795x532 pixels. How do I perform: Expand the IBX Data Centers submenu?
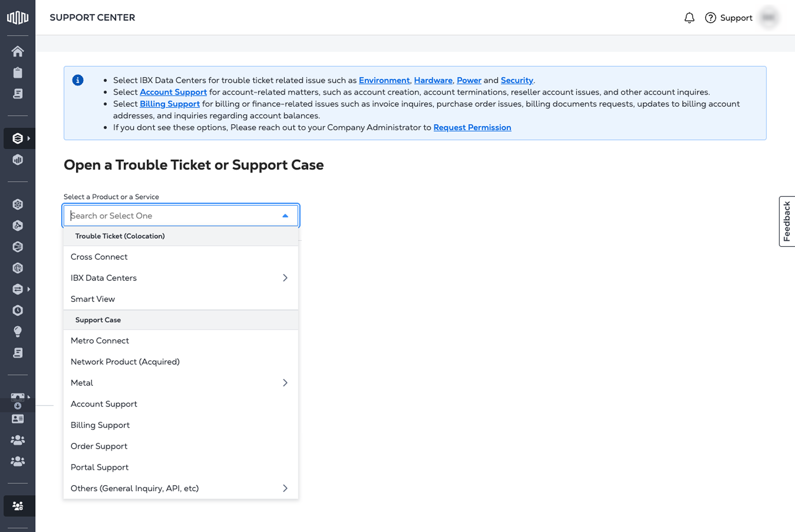[285, 278]
